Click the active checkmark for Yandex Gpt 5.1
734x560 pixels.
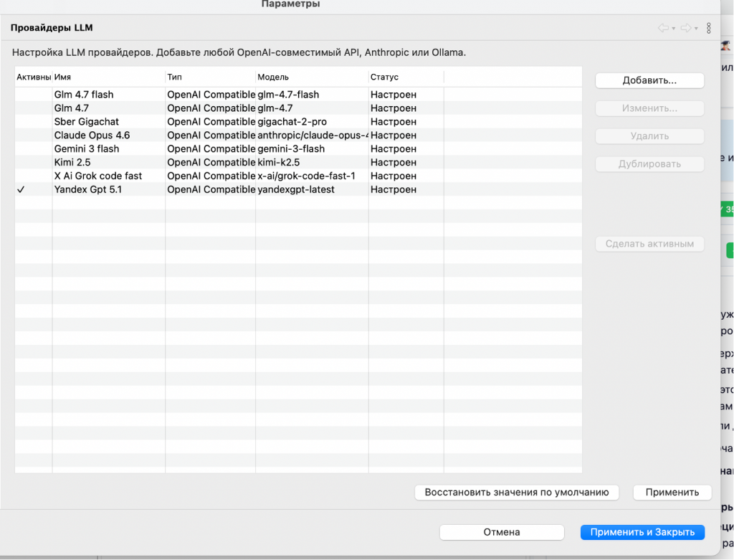(21, 189)
